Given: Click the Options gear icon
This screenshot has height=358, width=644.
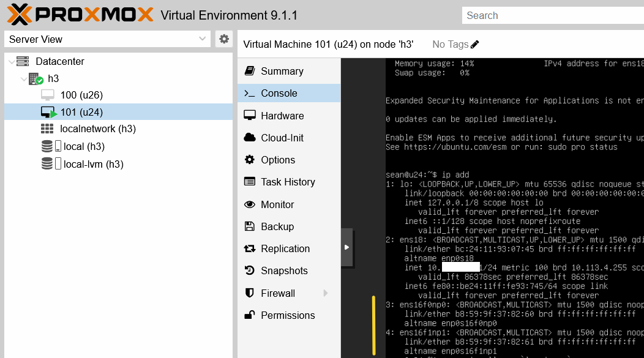Looking at the screenshot, I should [x=250, y=160].
